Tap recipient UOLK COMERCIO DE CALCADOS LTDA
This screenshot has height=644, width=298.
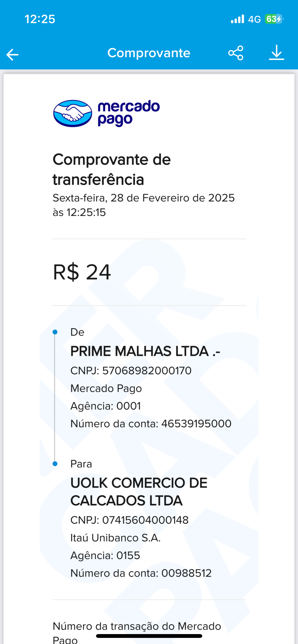coord(139,491)
